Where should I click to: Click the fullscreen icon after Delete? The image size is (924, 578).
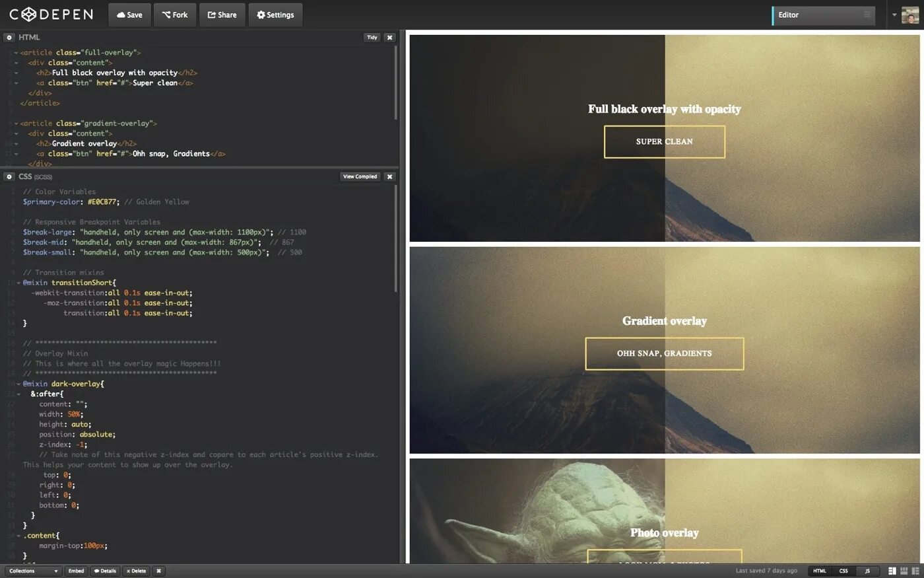pyautogui.click(x=158, y=571)
